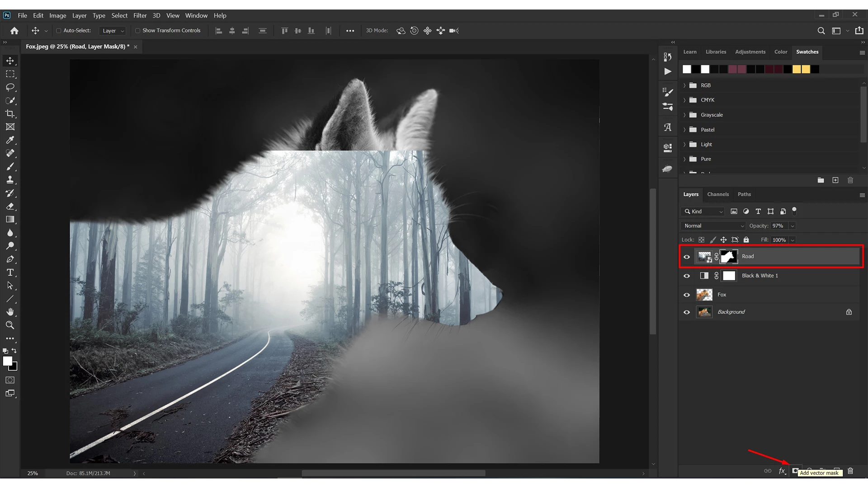Viewport: 868px width, 488px height.
Task: Open the Opacity slider dropdown arrow
Action: 793,226
